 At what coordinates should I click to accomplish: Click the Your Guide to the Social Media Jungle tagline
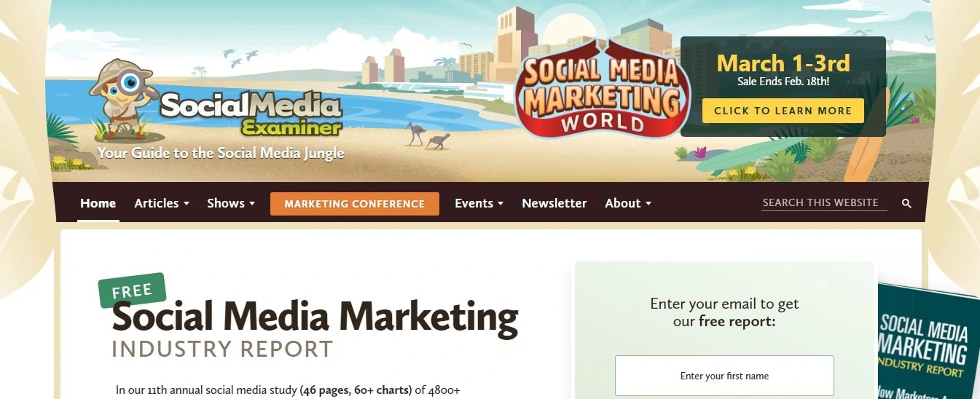tap(221, 154)
